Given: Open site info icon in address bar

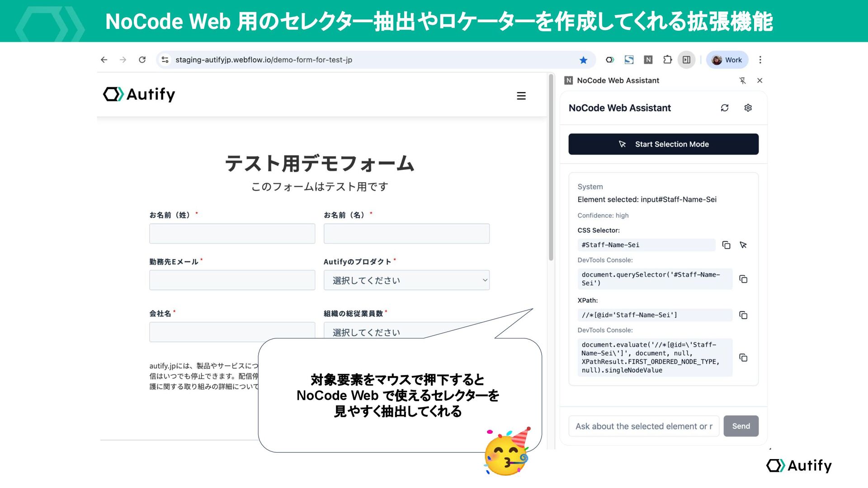Looking at the screenshot, I should pos(165,60).
